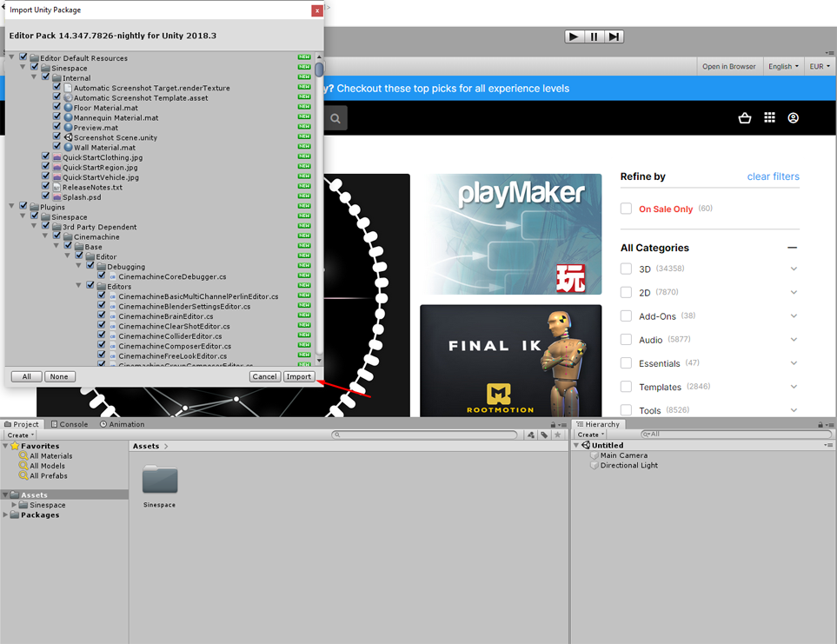Image resolution: width=837 pixels, height=644 pixels.
Task: Check the On Sale Only filter
Action: [x=626, y=209]
